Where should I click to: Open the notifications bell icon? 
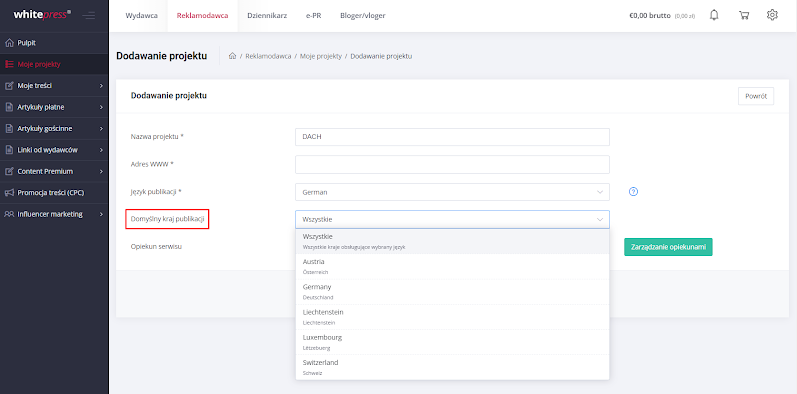[714, 15]
